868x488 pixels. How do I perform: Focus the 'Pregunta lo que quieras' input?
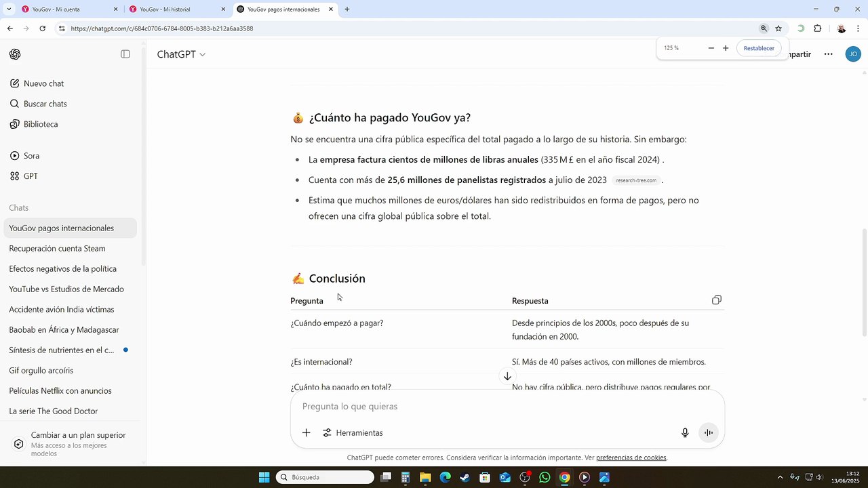click(507, 407)
